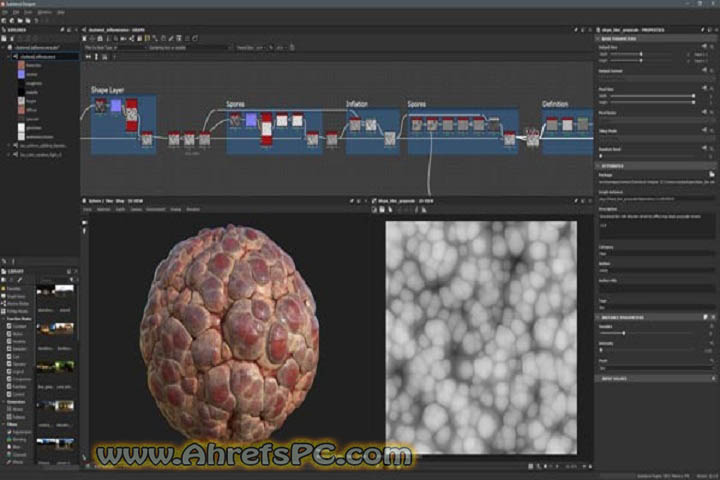Click the Disorder slider handle in Instance Parameters

624,333
